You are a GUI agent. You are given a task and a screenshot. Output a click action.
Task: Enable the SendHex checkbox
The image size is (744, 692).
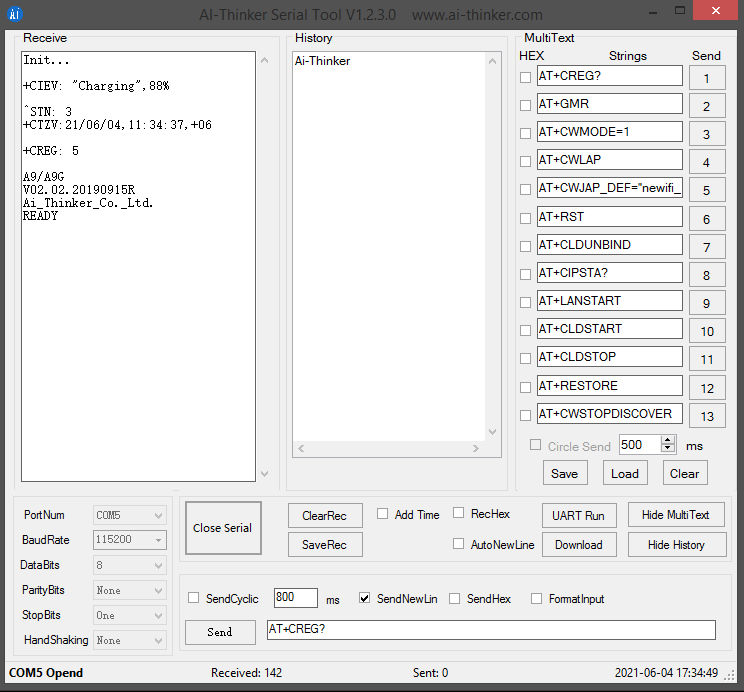(x=455, y=598)
